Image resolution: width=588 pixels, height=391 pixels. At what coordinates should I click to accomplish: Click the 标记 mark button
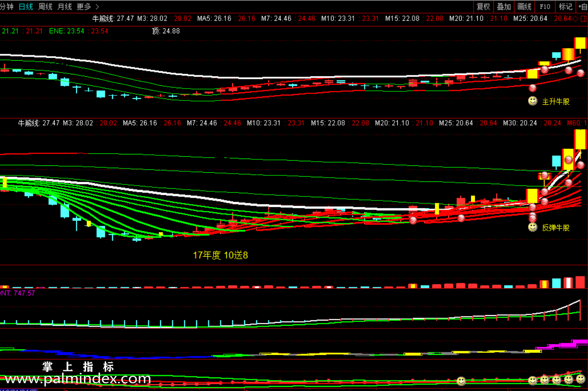click(x=566, y=6)
